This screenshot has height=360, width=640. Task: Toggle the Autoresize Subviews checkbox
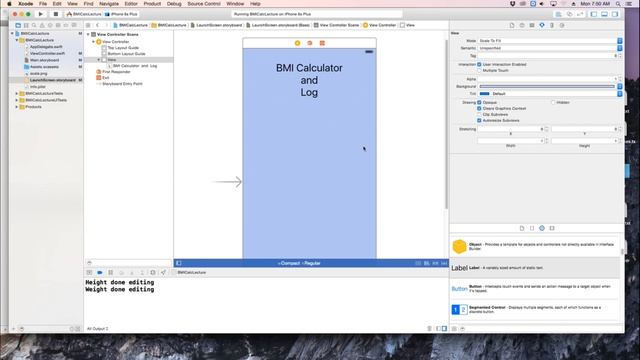coord(479,120)
